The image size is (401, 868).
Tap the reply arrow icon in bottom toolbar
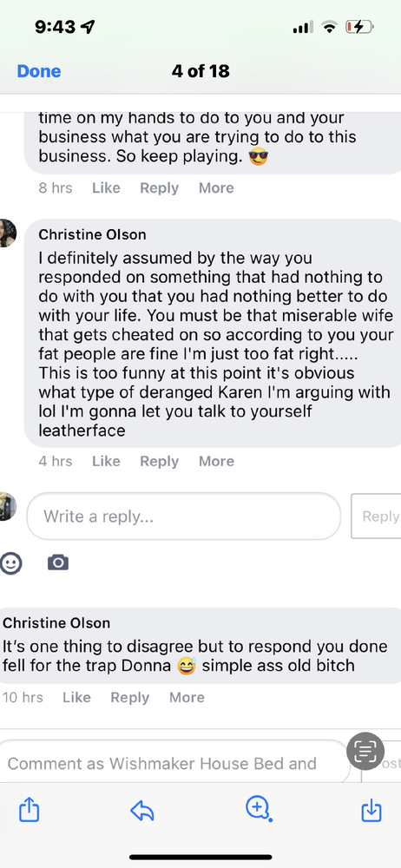point(141,812)
